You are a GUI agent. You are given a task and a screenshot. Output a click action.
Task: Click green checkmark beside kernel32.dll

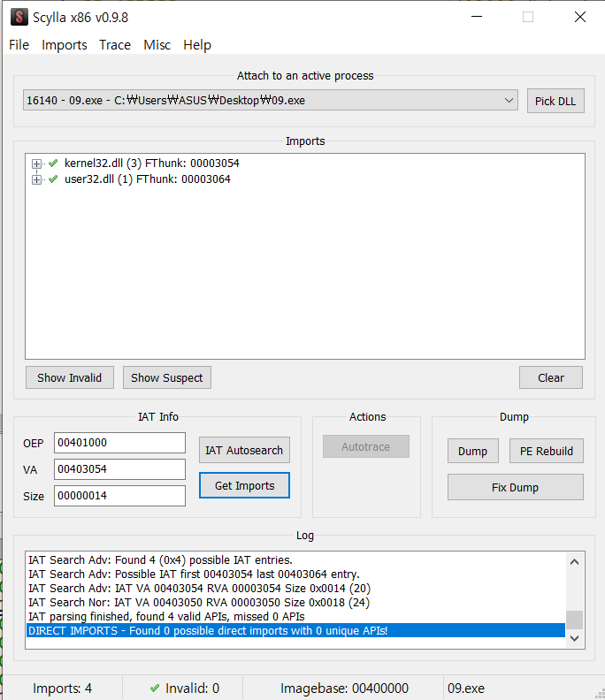click(x=53, y=163)
